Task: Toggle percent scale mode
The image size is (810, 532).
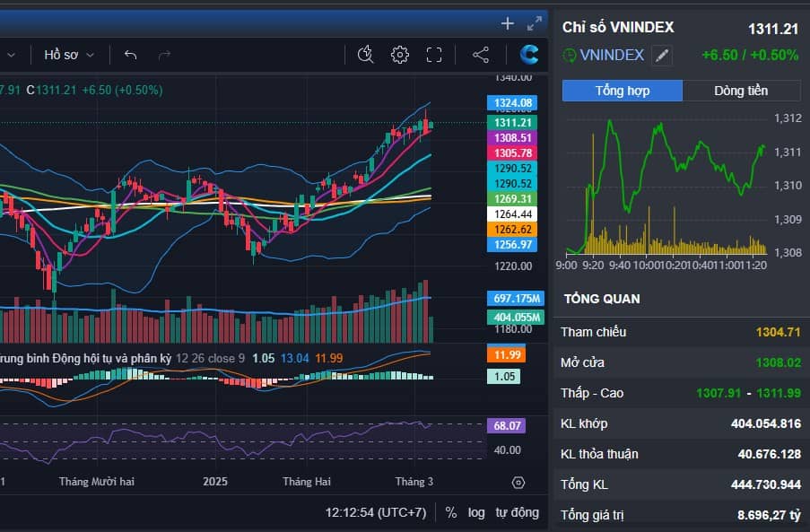Action: tap(450, 512)
